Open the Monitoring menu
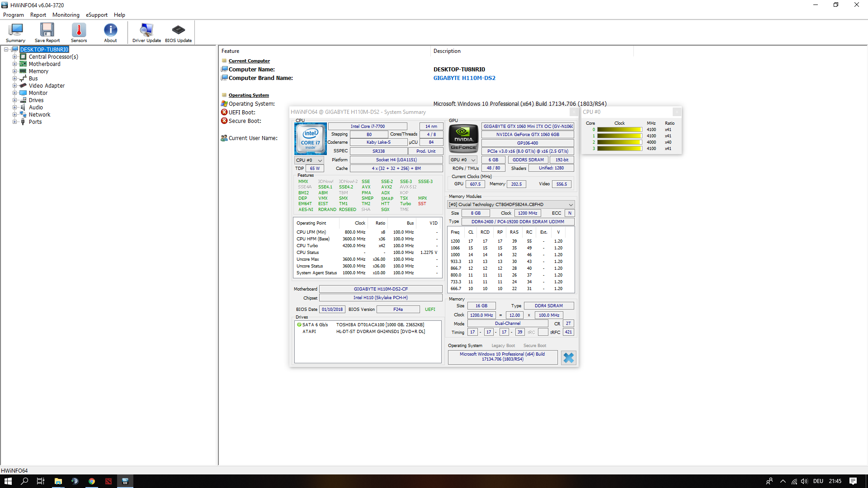Screen dimensions: 868x488 click(66, 15)
